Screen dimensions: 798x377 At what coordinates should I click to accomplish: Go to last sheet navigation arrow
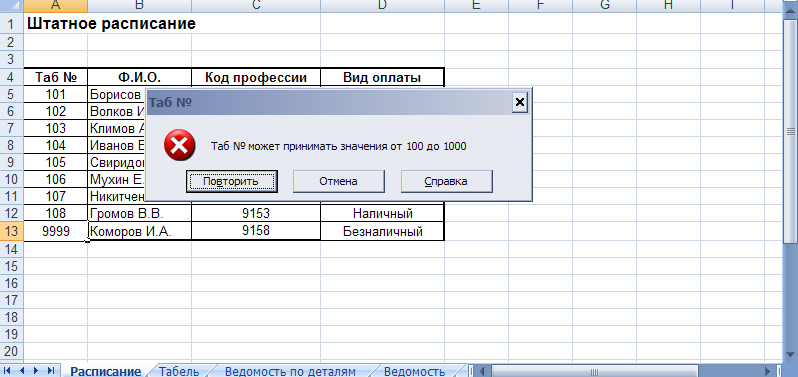pyautogui.click(x=50, y=371)
